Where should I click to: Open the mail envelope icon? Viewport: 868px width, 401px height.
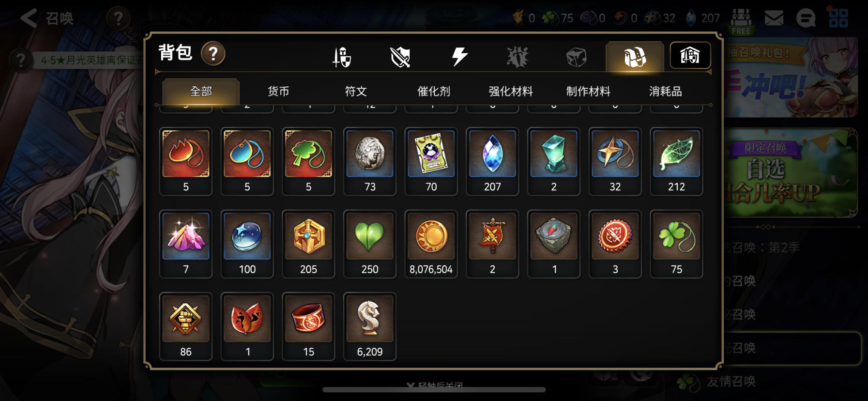click(774, 18)
